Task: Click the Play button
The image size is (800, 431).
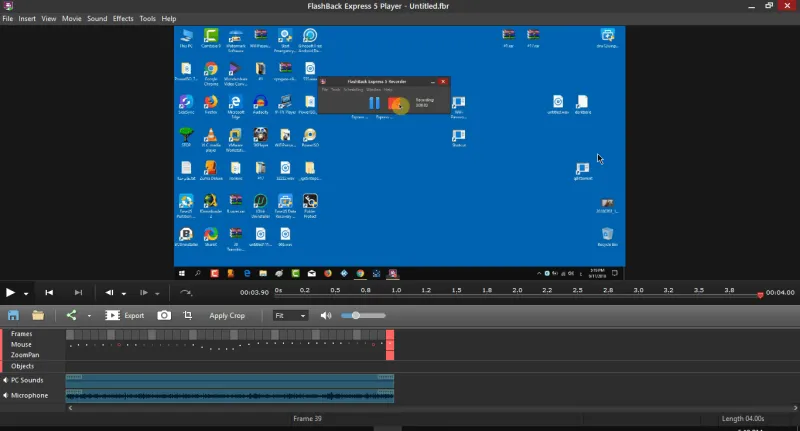Action: coord(10,292)
